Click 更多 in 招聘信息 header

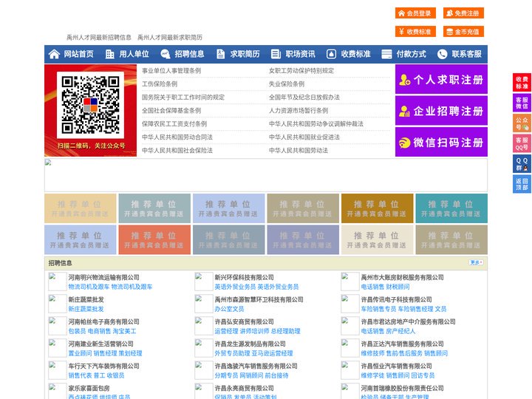pyautogui.click(x=476, y=262)
